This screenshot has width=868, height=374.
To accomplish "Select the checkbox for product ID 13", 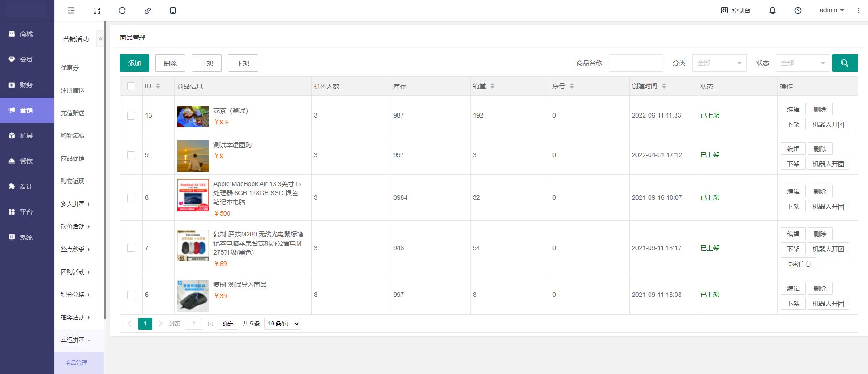I will (131, 116).
